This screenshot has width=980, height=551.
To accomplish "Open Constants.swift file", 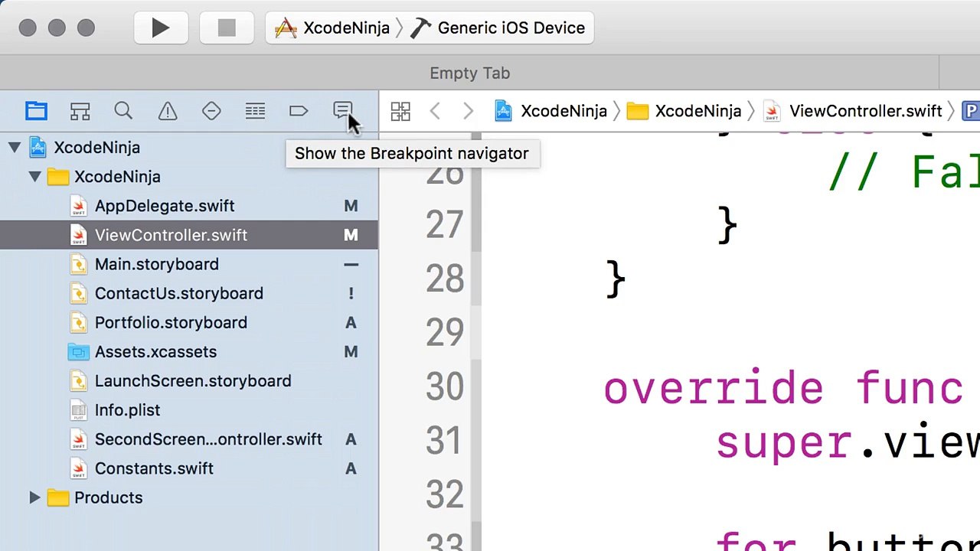I will tap(154, 468).
